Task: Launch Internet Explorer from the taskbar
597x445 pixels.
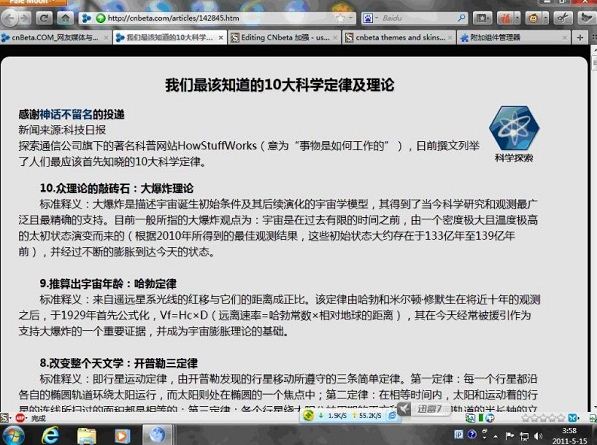Action: (x=51, y=435)
